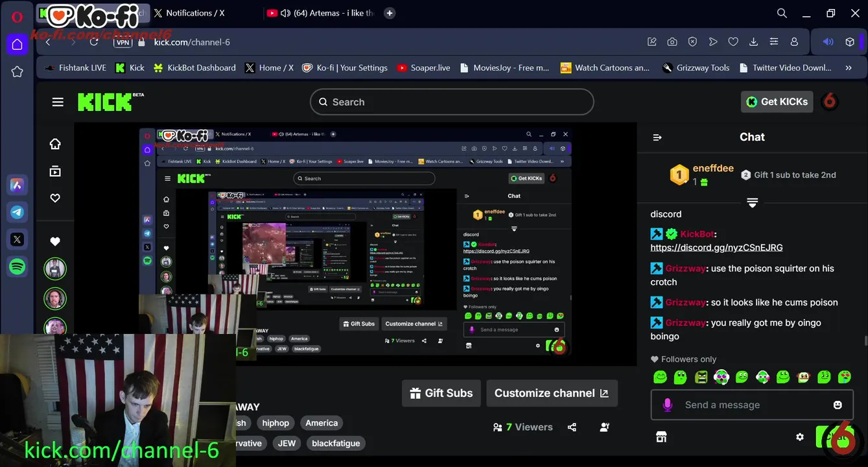Open the chat shop storefront icon
The image size is (868, 467).
click(x=661, y=437)
